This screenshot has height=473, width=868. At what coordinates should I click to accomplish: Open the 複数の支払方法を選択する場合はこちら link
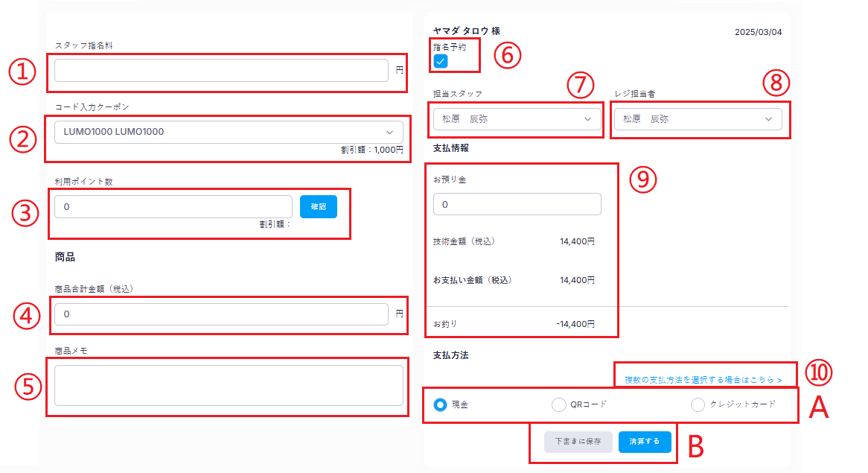pos(703,380)
